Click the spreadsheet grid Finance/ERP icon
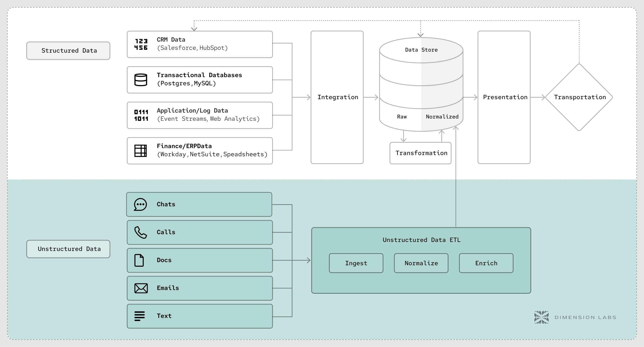 (x=140, y=151)
